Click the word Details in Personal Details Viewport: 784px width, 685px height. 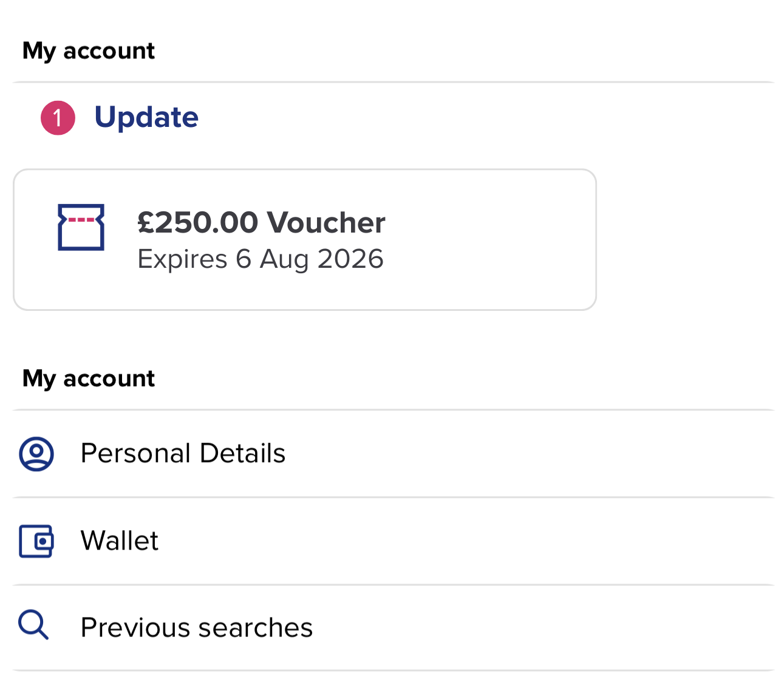tap(242, 454)
